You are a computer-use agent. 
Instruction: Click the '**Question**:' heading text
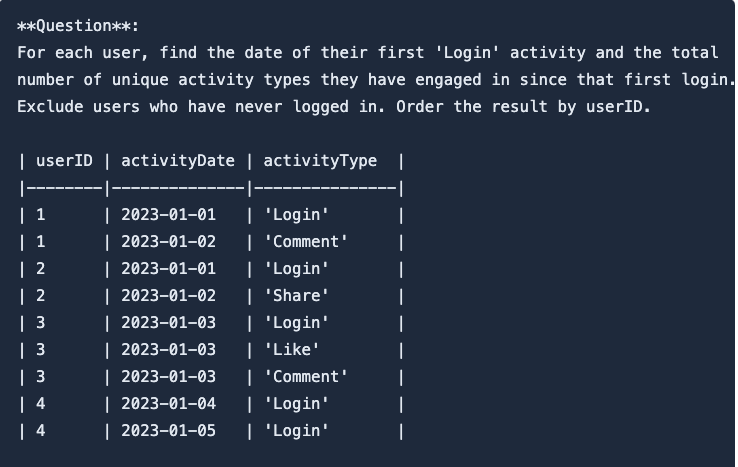pos(78,26)
